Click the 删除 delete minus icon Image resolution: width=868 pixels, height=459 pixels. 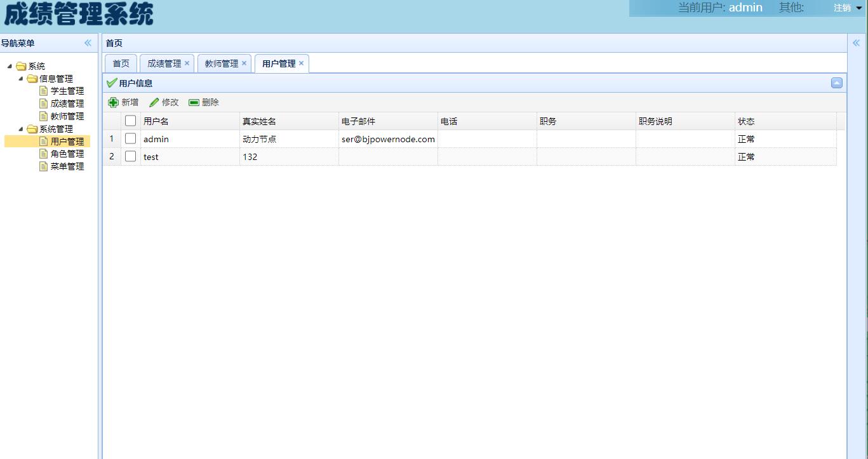pos(194,102)
